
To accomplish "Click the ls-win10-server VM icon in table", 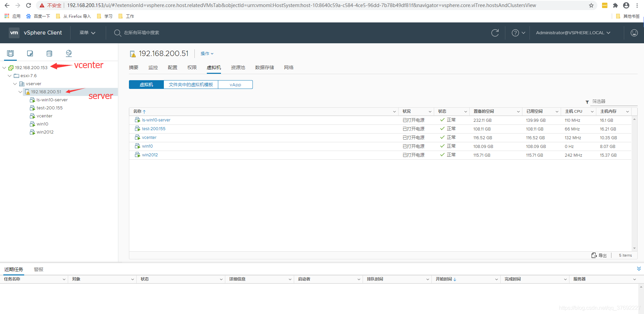I will 137,120.
